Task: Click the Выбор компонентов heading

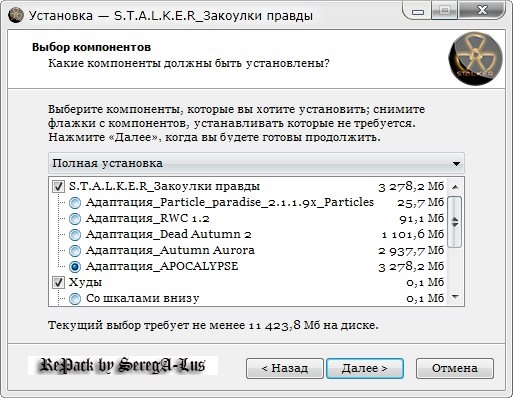Action: pyautogui.click(x=91, y=47)
